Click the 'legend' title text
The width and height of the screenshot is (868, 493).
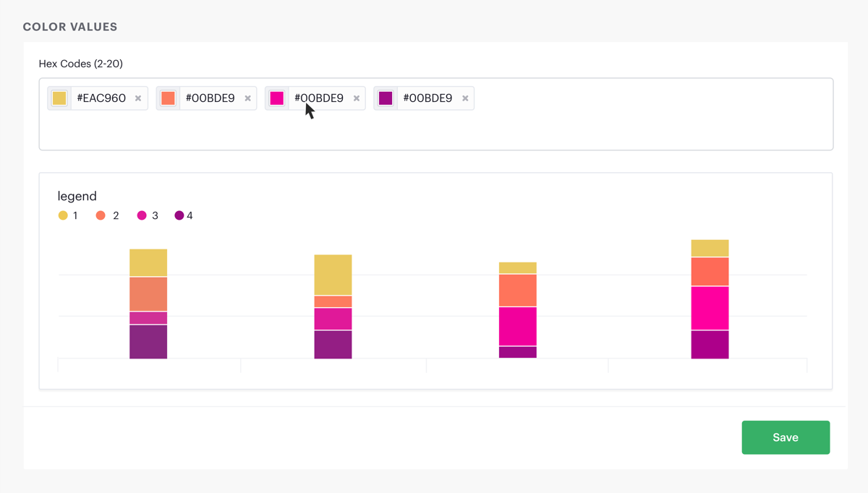pos(77,196)
